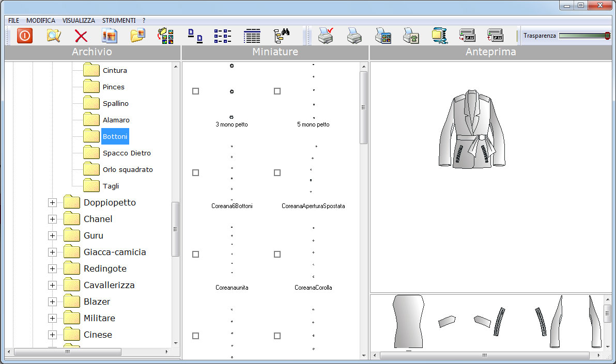Expand the Cinese tree node
616x364 pixels.
[52, 335]
